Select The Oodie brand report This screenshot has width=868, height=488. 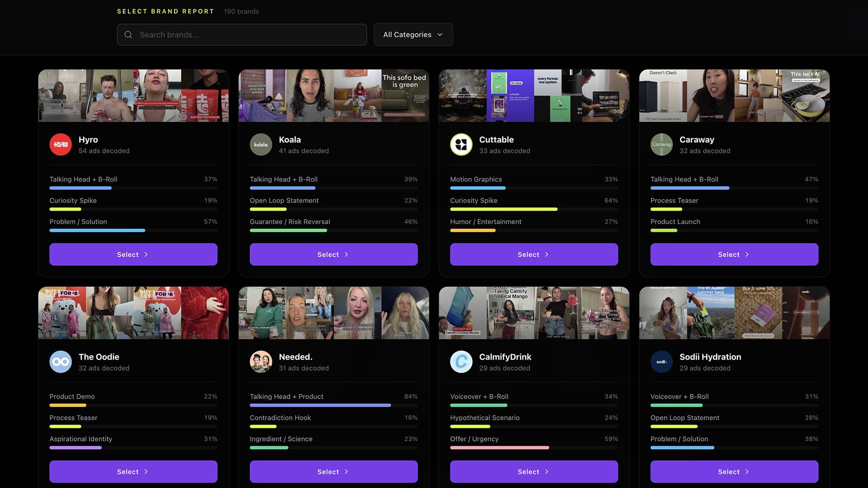click(x=133, y=472)
